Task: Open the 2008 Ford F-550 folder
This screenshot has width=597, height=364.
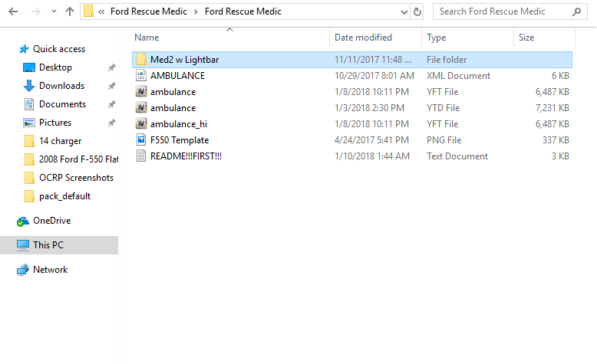Action: click(x=78, y=159)
